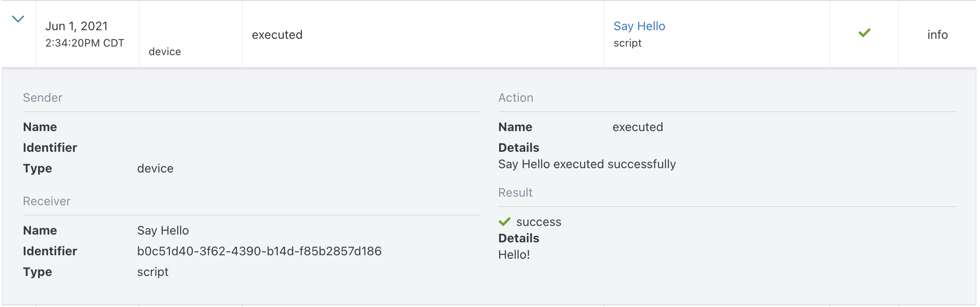Click the action name executed value
Screen dimensions: 980x307
(x=638, y=127)
